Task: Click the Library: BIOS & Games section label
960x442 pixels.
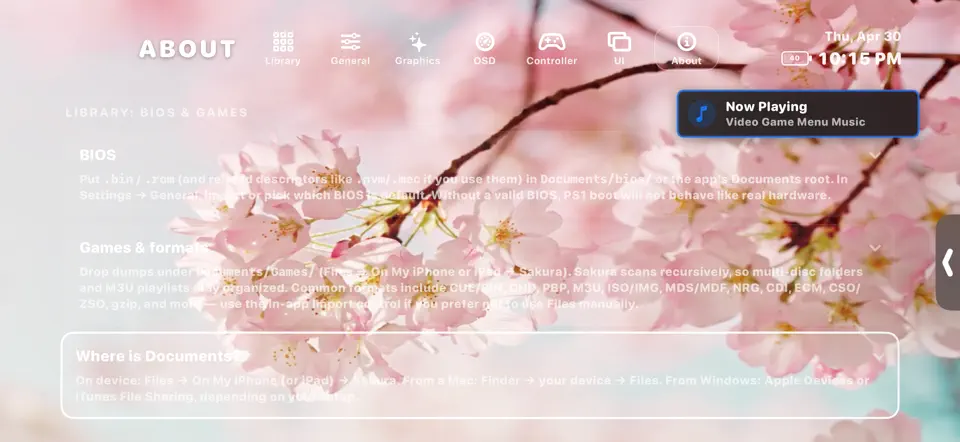Action: [x=157, y=113]
